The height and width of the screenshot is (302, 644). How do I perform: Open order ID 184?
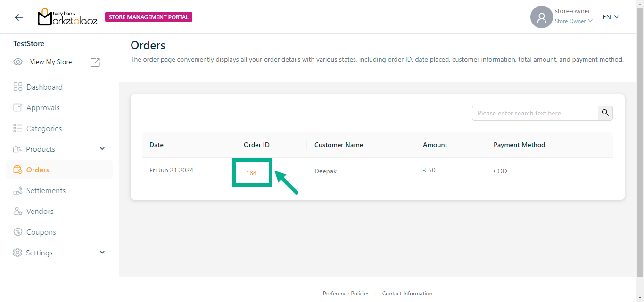(251, 173)
